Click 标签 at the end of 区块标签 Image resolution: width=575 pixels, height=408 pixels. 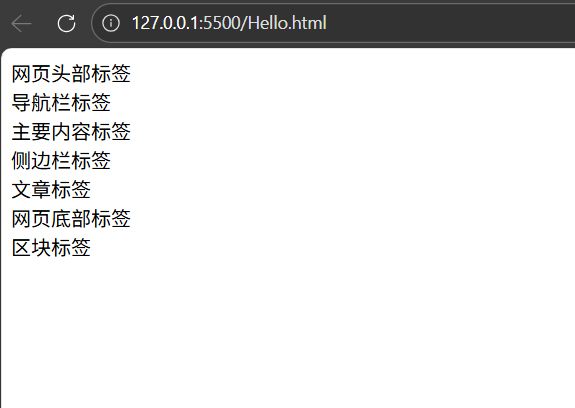pos(71,247)
